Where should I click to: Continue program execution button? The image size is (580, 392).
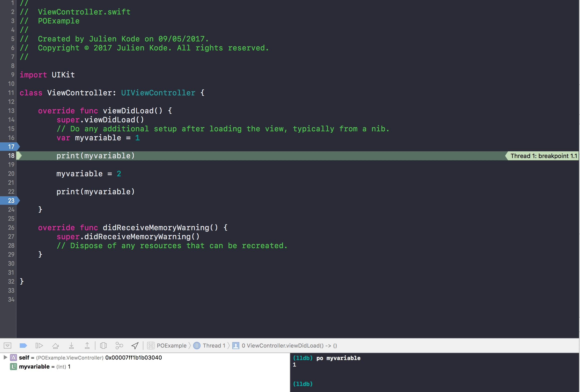[39, 346]
